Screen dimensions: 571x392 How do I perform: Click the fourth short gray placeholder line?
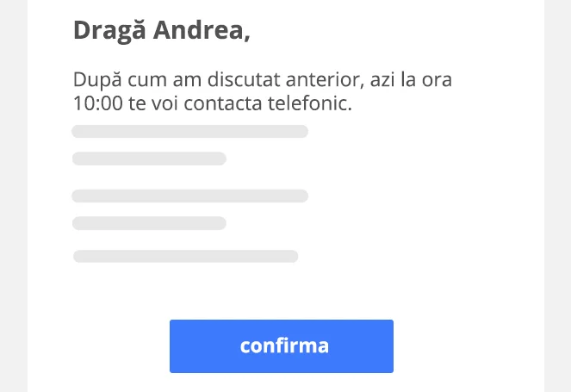click(x=149, y=223)
